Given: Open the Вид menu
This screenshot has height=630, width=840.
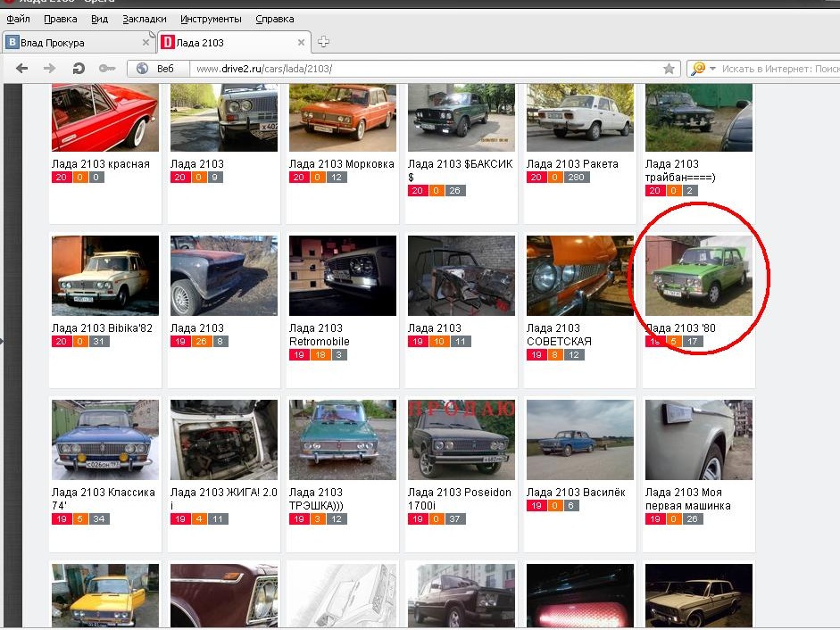Looking at the screenshot, I should pos(100,19).
